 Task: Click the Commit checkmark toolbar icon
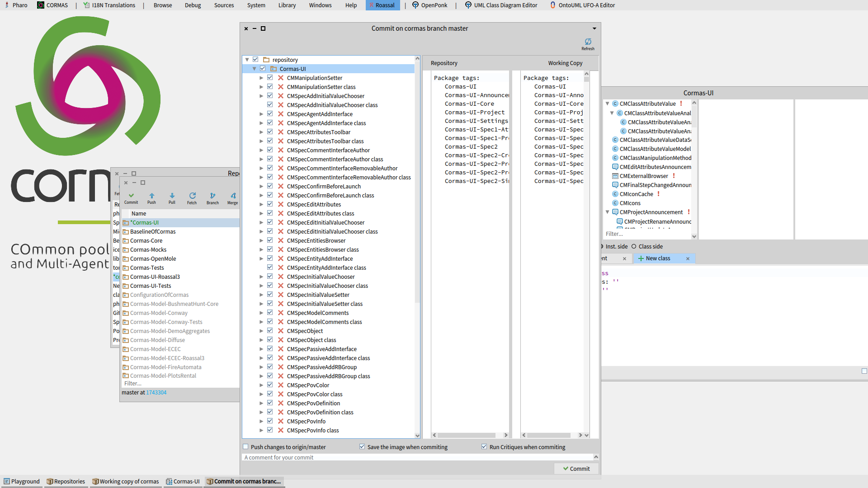coord(131,196)
